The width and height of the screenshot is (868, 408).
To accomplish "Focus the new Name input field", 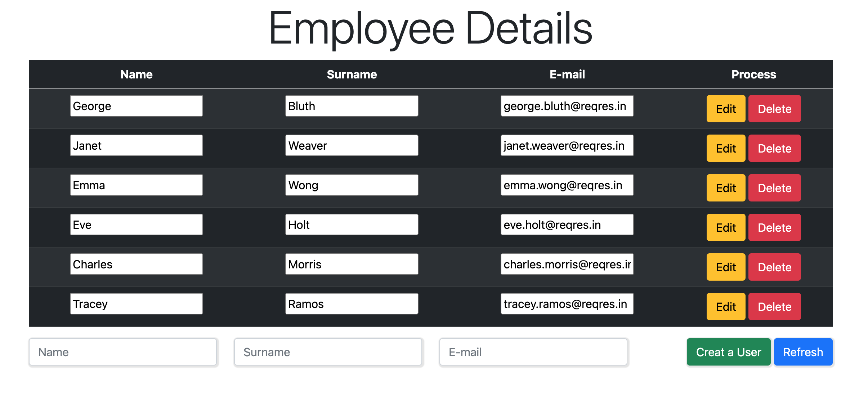I will [123, 352].
